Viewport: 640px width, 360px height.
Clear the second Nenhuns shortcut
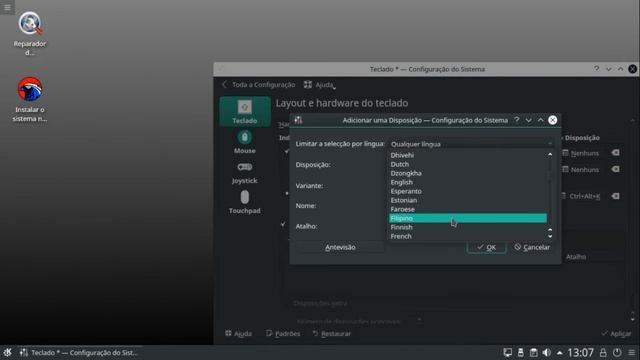[616, 169]
